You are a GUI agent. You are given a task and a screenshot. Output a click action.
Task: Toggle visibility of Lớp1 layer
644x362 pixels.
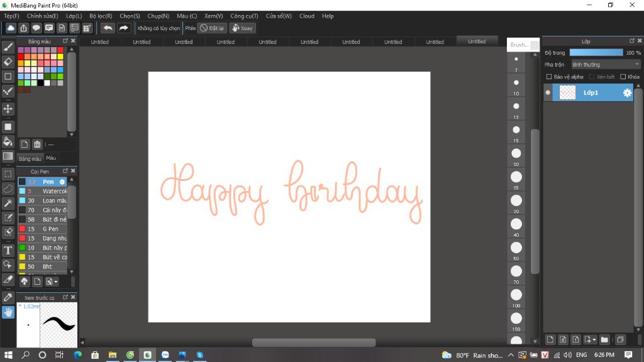(548, 93)
